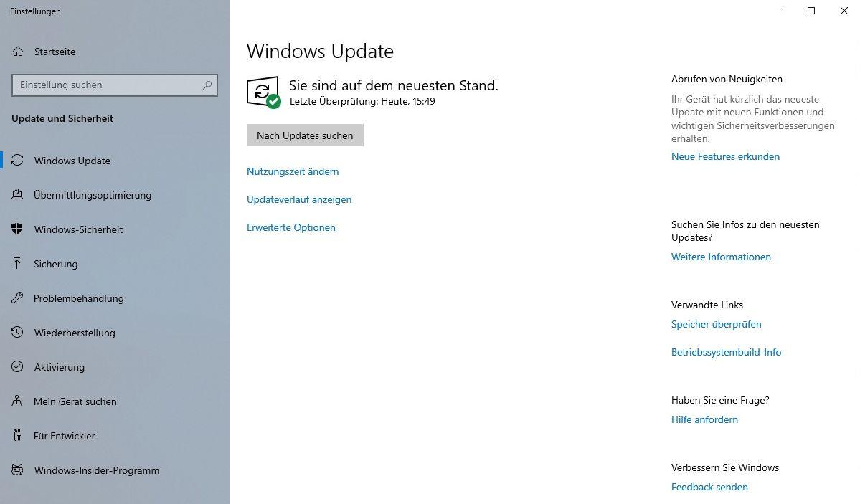Click Feedback senden link
The width and height of the screenshot is (860, 504).
pyautogui.click(x=709, y=487)
